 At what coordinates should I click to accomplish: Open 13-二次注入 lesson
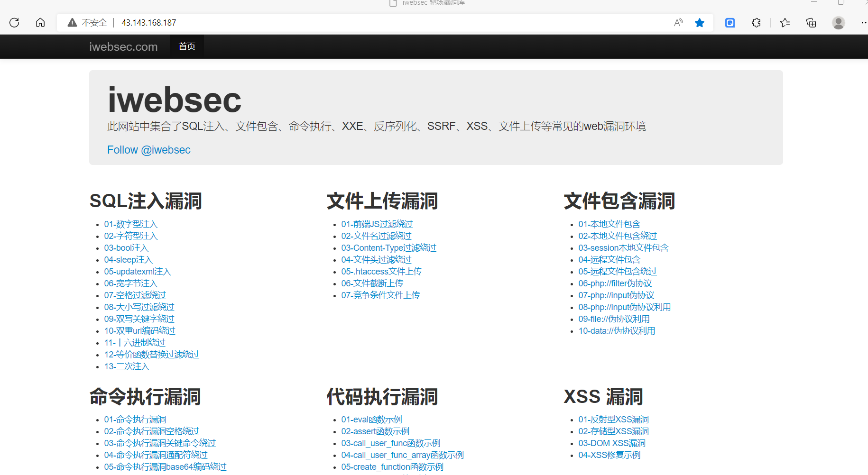point(127,366)
